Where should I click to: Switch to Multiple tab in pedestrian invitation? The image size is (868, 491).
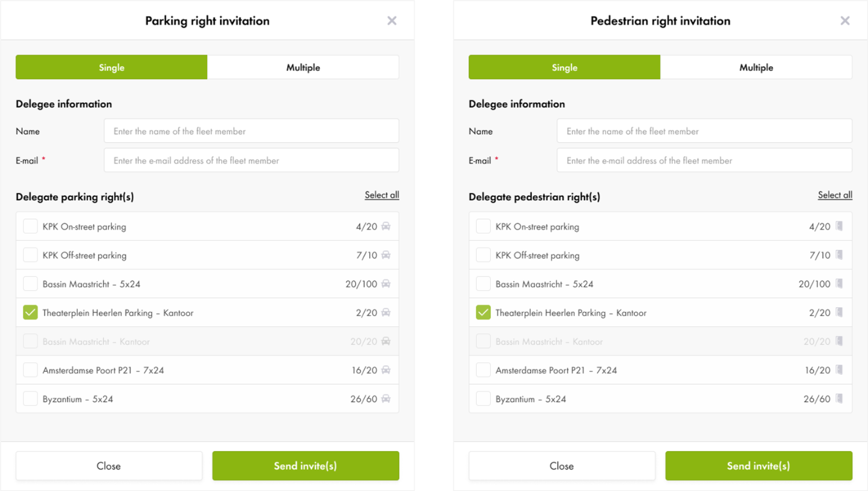coord(756,67)
